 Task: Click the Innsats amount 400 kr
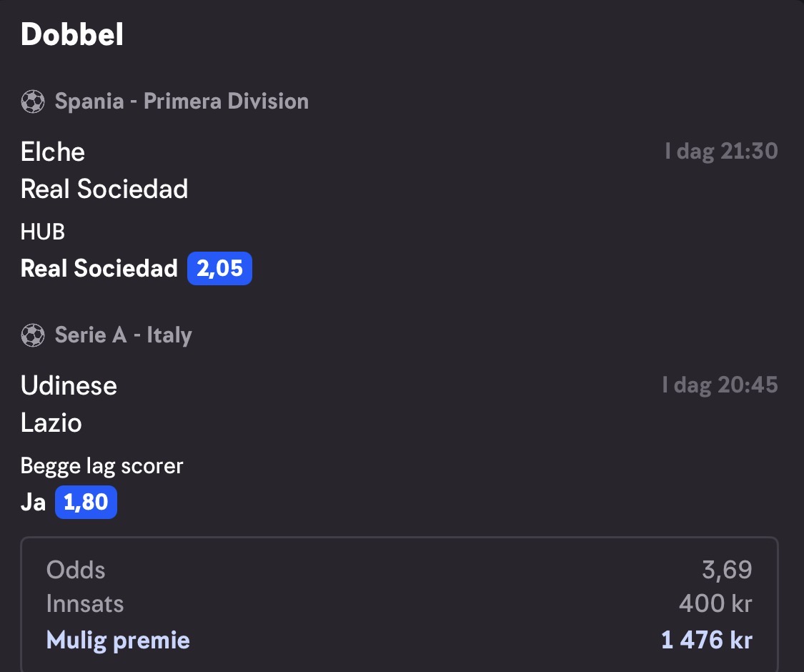(x=716, y=604)
